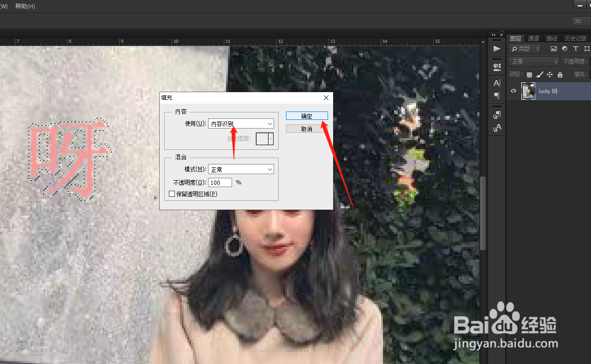Filter layers by pixel layers icon
This screenshot has height=364, width=591.
point(554,49)
